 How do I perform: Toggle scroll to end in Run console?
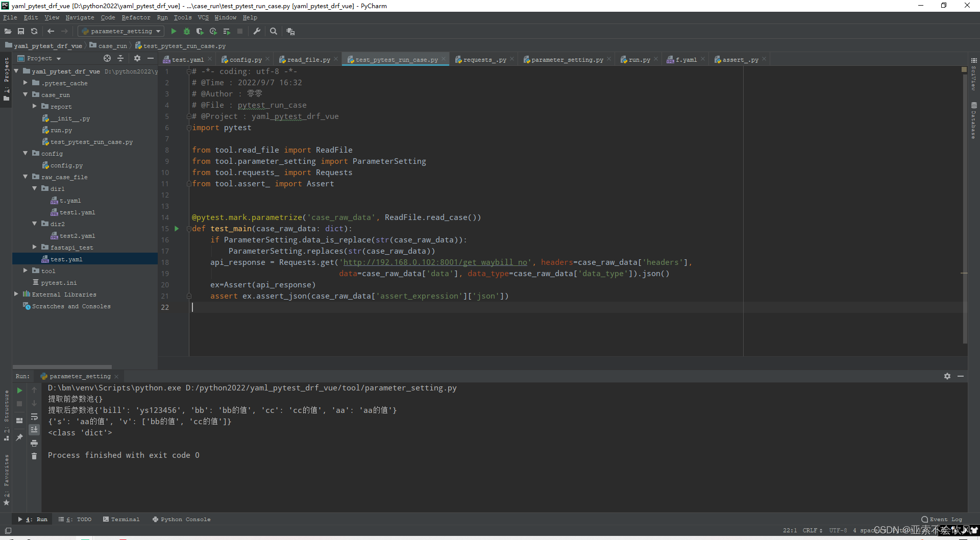(34, 430)
